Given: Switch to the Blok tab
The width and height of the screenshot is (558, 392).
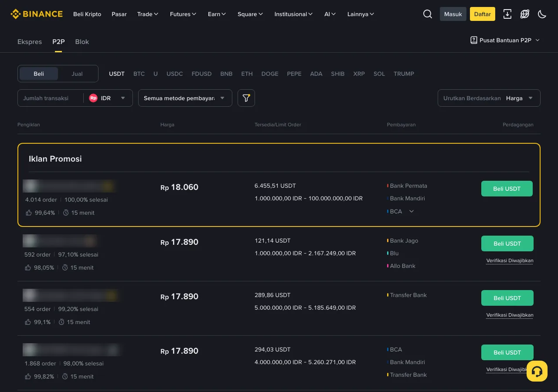Looking at the screenshot, I should (82, 42).
